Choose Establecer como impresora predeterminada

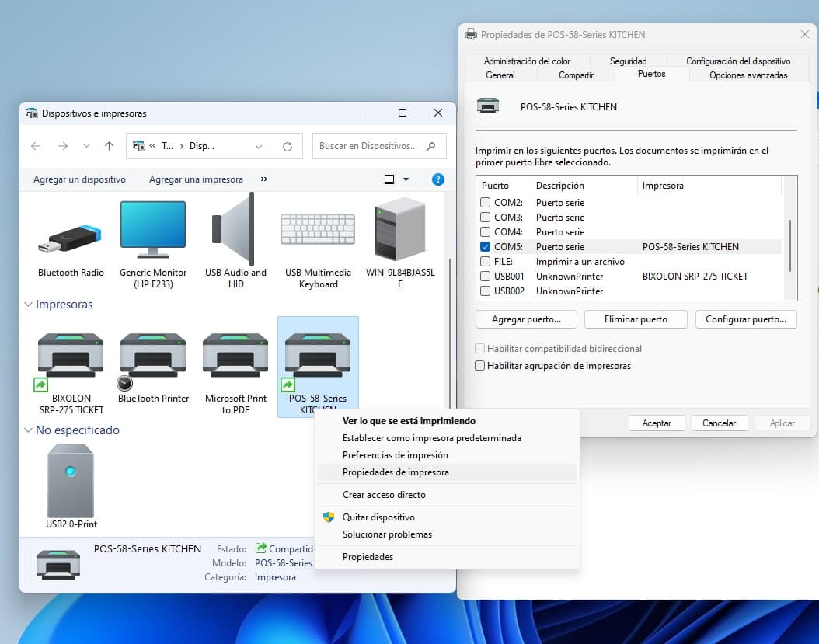pyautogui.click(x=447, y=438)
